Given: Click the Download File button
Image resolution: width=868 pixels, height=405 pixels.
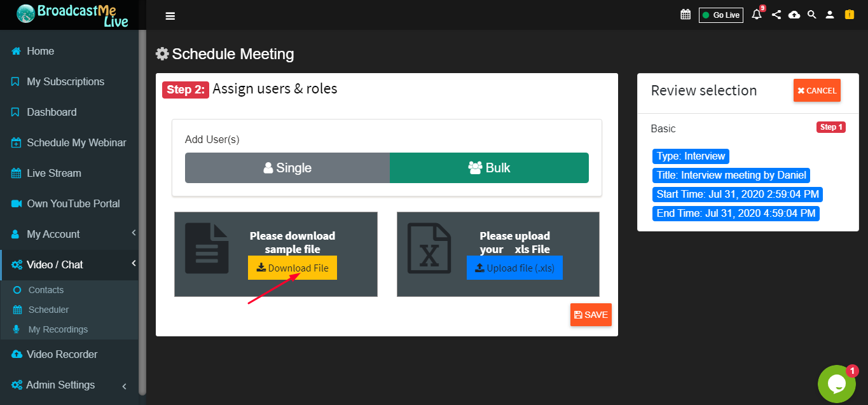Looking at the screenshot, I should pyautogui.click(x=293, y=268).
